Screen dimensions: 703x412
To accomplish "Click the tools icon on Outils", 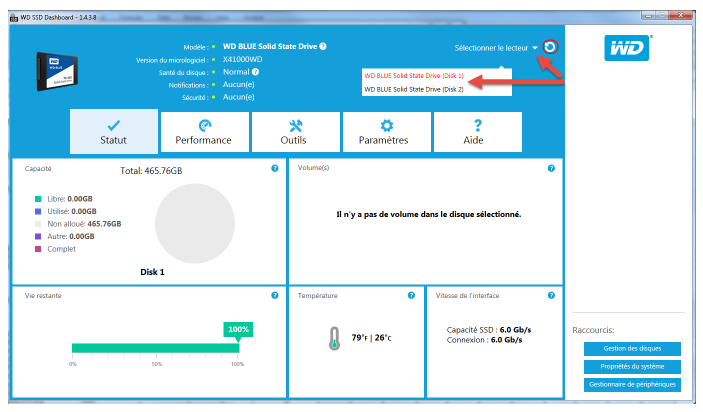I will pos(295,125).
